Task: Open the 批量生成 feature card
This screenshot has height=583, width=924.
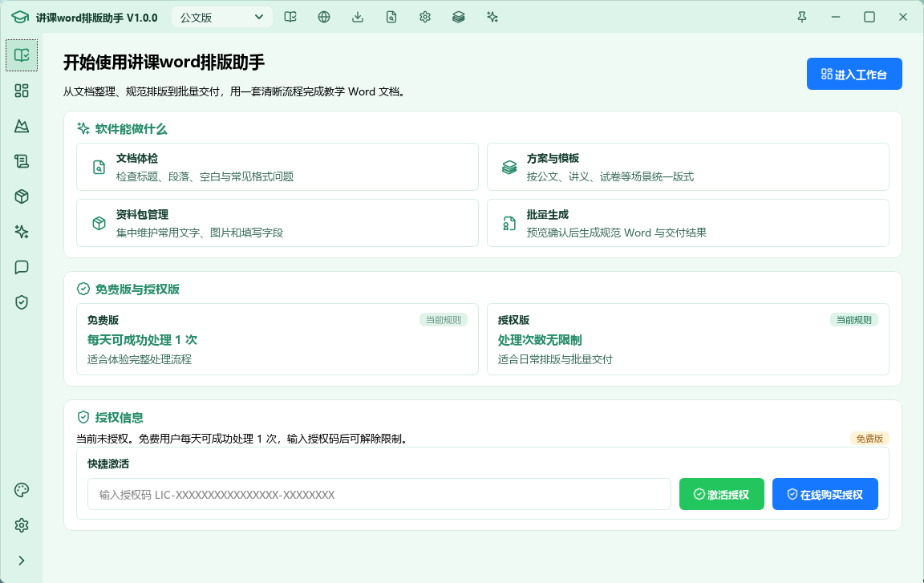Action: 687,223
